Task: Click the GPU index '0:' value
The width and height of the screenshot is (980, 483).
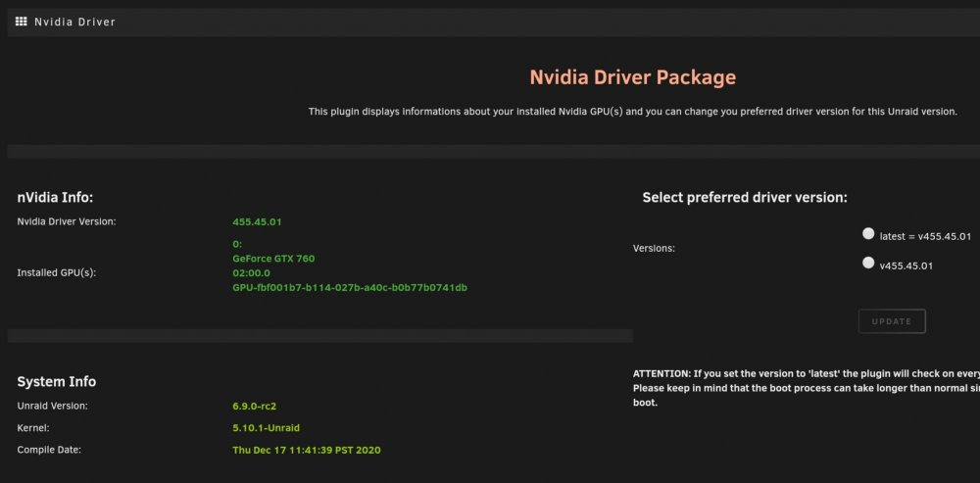Action: point(237,244)
